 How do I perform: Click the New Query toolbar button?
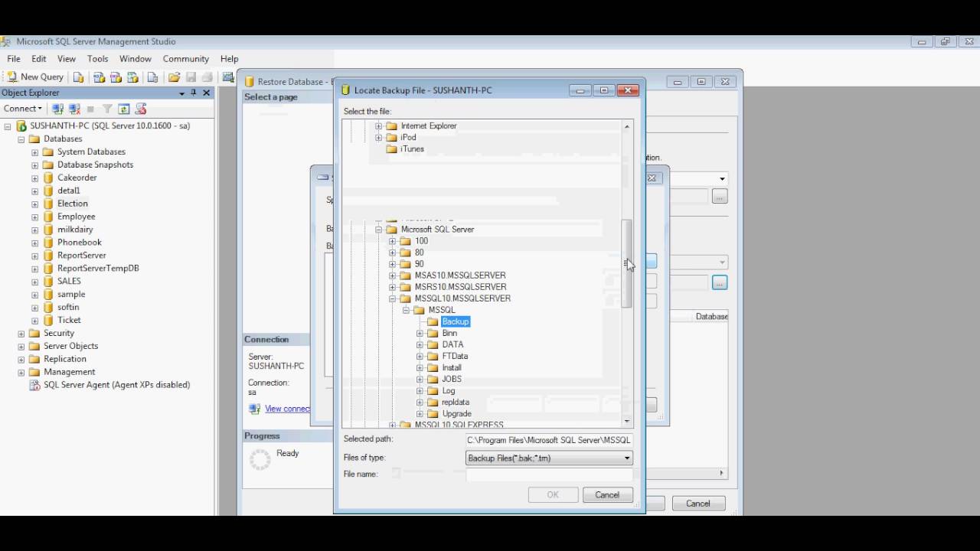point(35,77)
